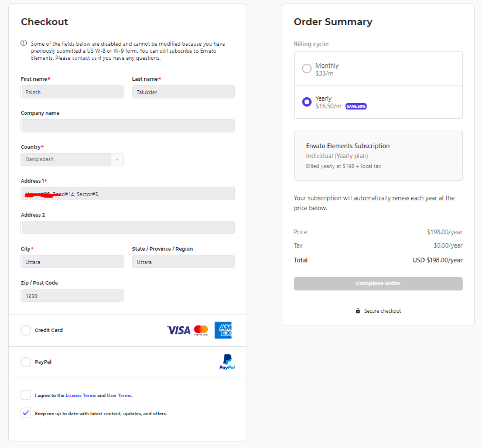This screenshot has width=482, height=448.
Task: Choose Credit Card as payment method
Action: tap(26, 330)
